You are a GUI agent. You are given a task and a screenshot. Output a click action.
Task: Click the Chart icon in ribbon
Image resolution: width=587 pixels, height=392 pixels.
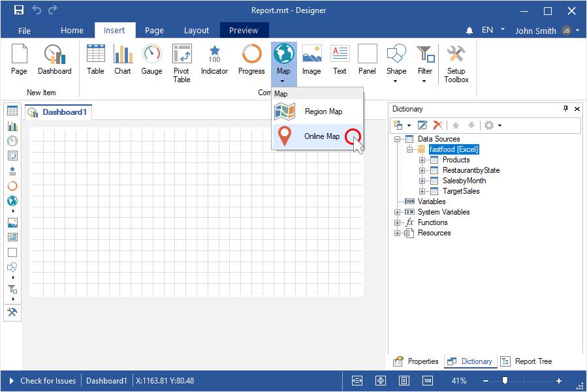tap(123, 60)
